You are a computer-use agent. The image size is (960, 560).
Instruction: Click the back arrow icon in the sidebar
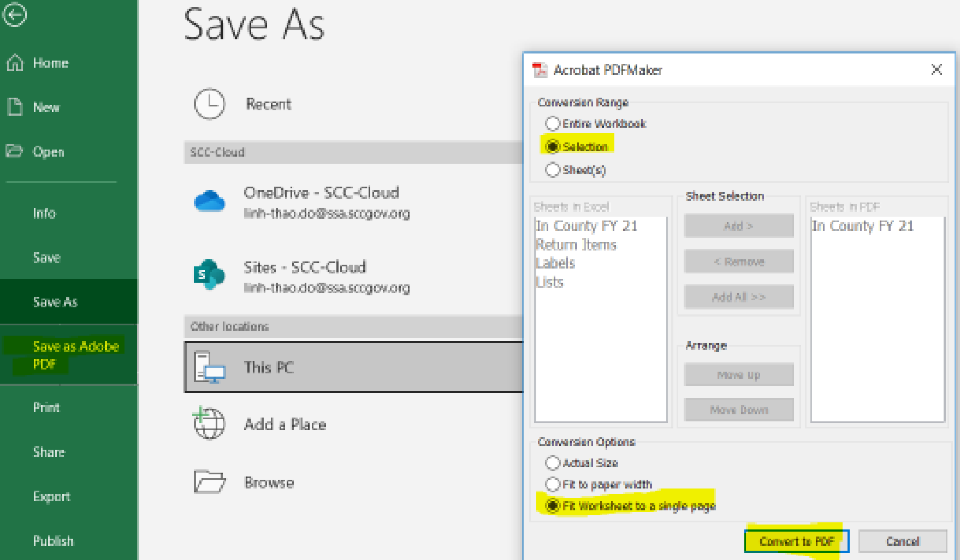[x=14, y=14]
